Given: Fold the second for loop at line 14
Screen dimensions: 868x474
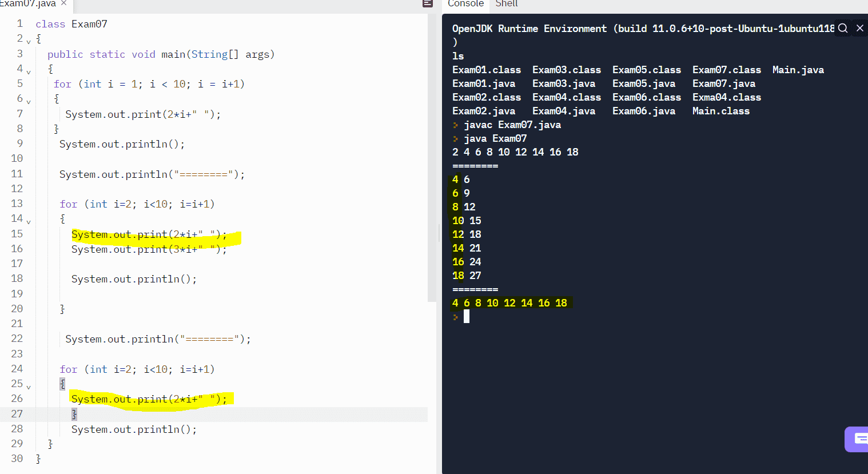Looking at the screenshot, I should point(29,221).
